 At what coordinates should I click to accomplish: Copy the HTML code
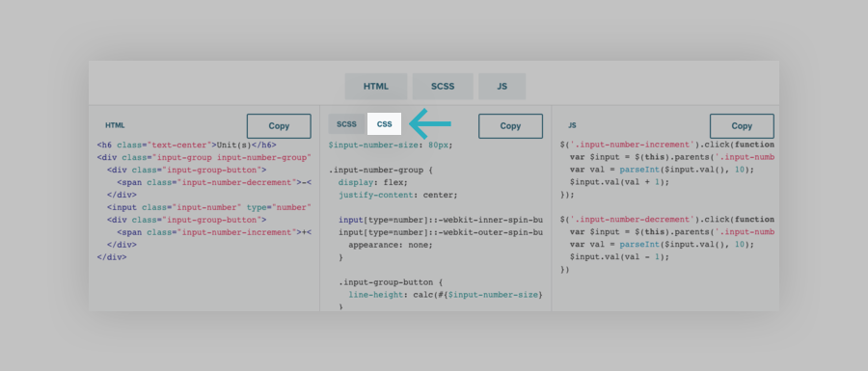279,126
